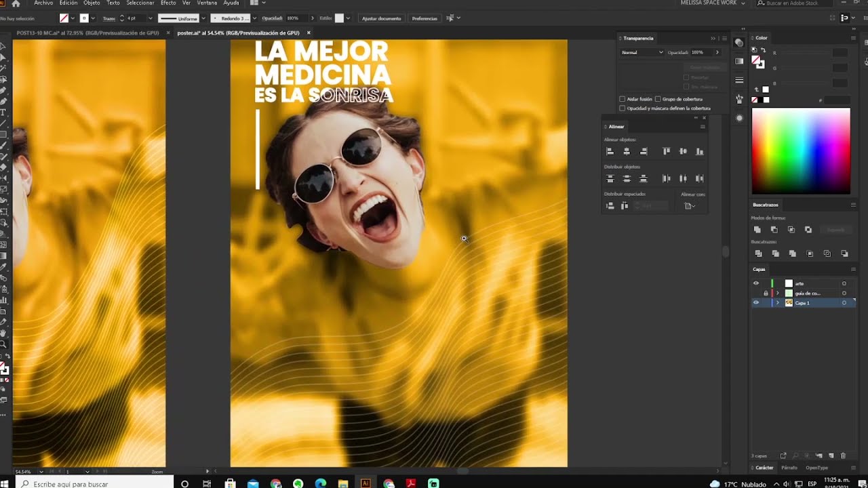Open Microsoft Edge from the taskbar
Viewport: 868px width, 488px height.
[x=321, y=483]
